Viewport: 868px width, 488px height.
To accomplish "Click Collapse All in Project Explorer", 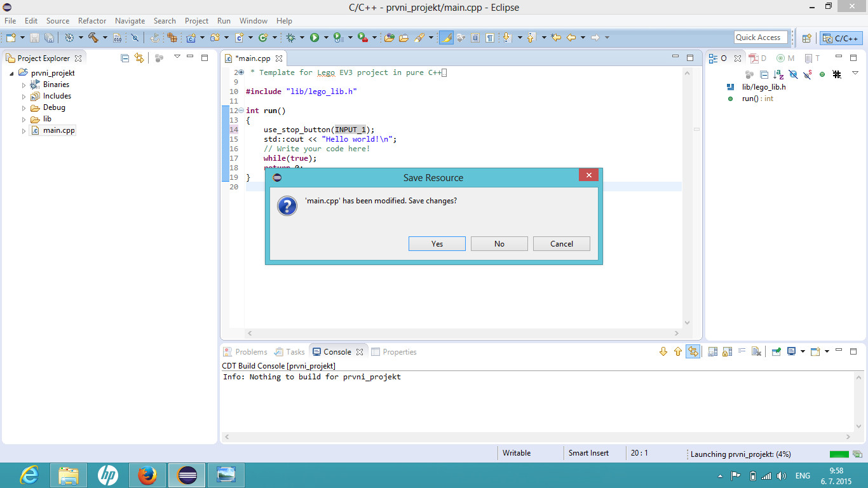I will (x=125, y=58).
